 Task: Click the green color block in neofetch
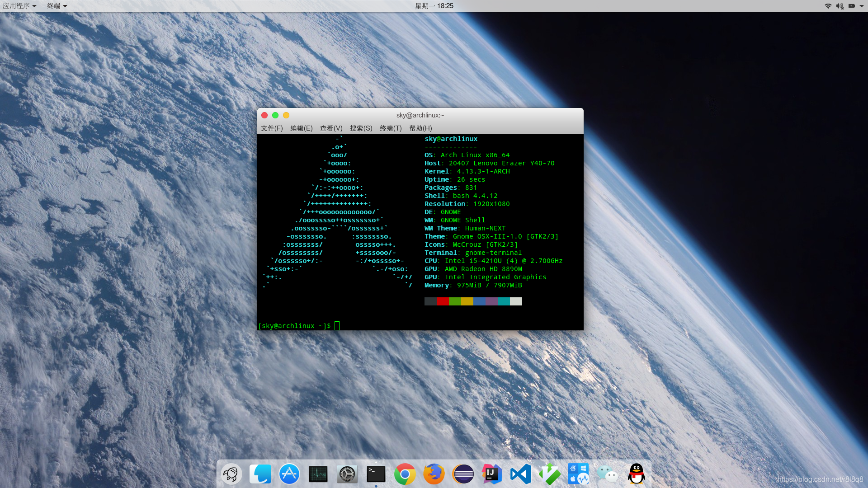pyautogui.click(x=455, y=301)
